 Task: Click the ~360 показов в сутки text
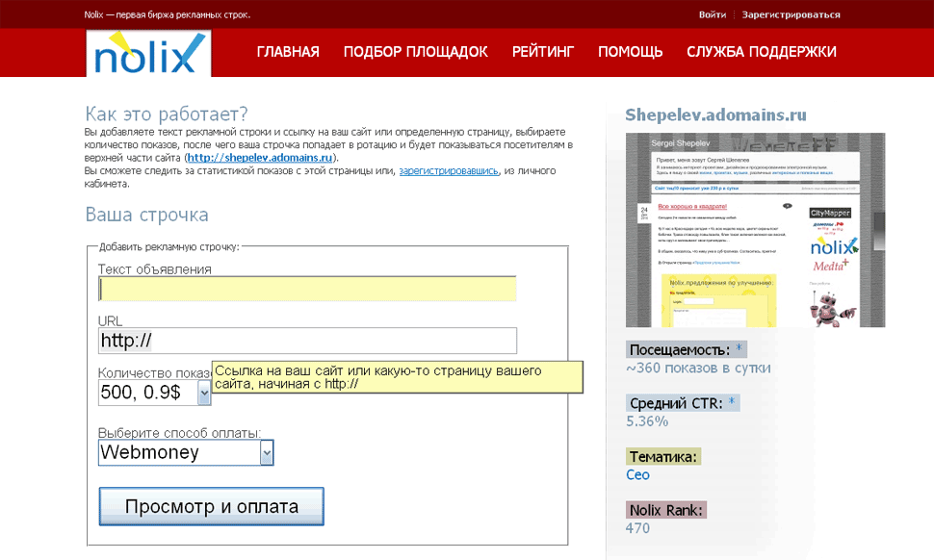point(698,369)
